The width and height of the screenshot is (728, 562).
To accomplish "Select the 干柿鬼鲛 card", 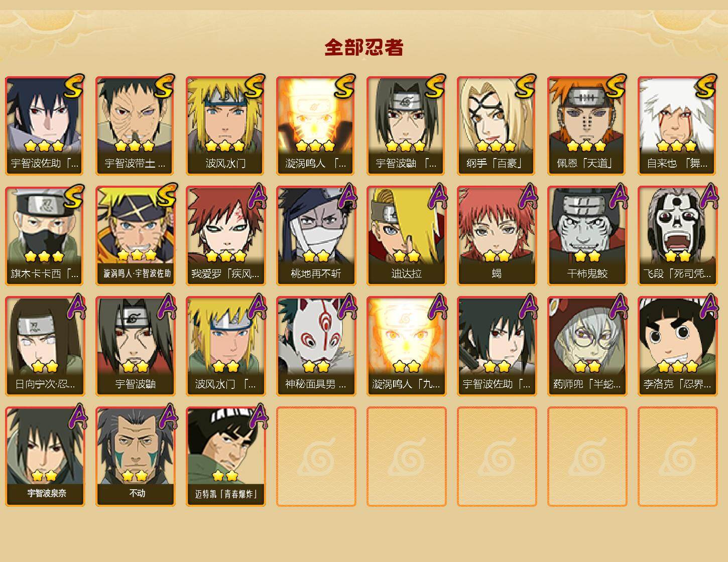I will coord(587,236).
